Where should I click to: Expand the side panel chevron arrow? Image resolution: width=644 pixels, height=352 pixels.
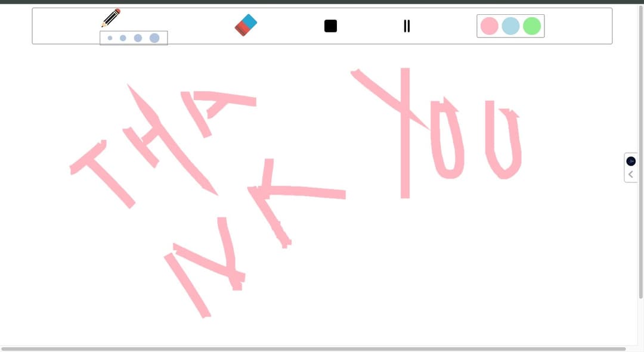(631, 175)
